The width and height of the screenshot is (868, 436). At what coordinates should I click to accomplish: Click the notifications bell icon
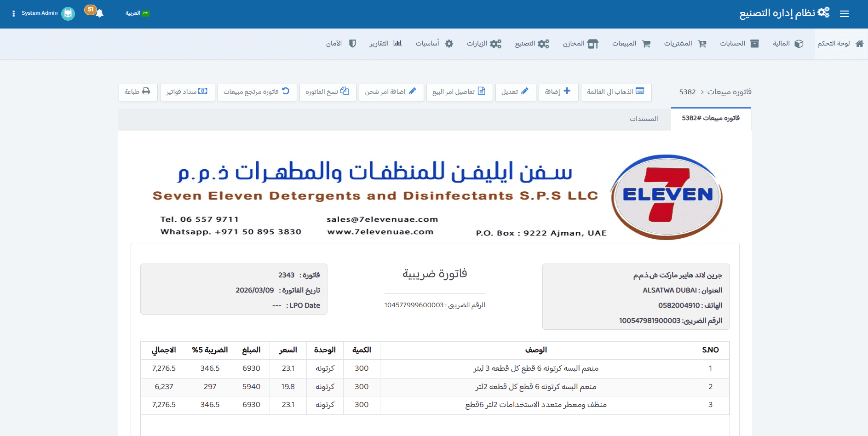click(99, 13)
